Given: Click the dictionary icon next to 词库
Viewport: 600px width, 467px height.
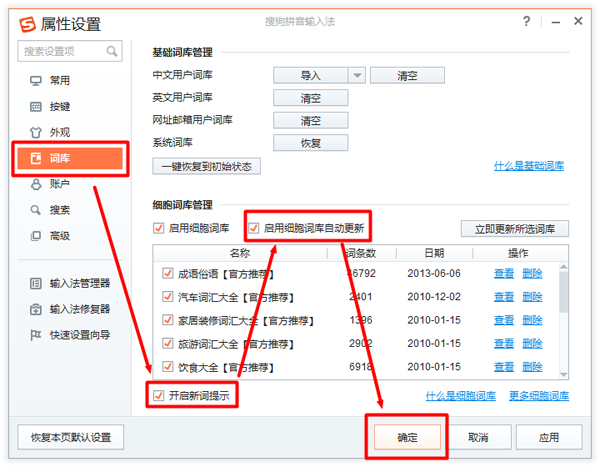Looking at the screenshot, I should (x=36, y=158).
